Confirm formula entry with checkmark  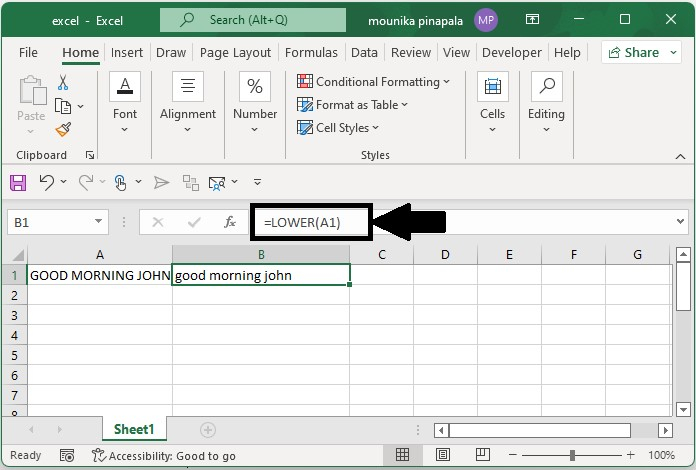pos(194,222)
